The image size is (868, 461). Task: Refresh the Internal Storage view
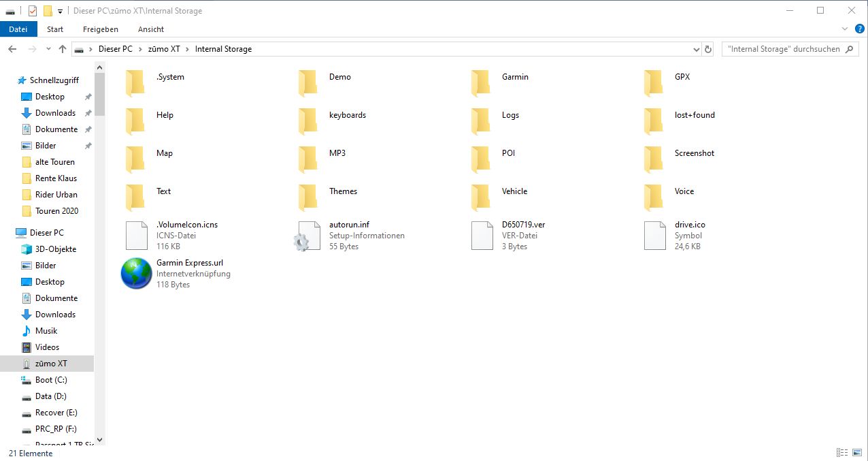pyautogui.click(x=708, y=49)
